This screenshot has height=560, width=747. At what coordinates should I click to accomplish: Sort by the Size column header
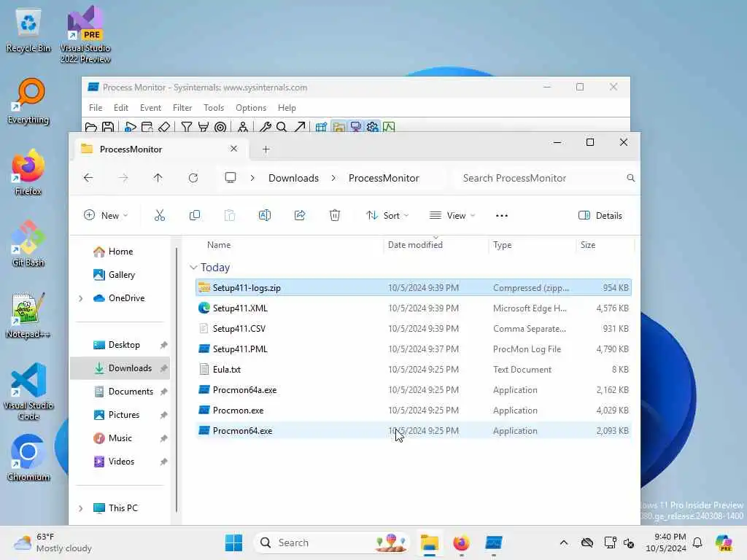pyautogui.click(x=587, y=245)
